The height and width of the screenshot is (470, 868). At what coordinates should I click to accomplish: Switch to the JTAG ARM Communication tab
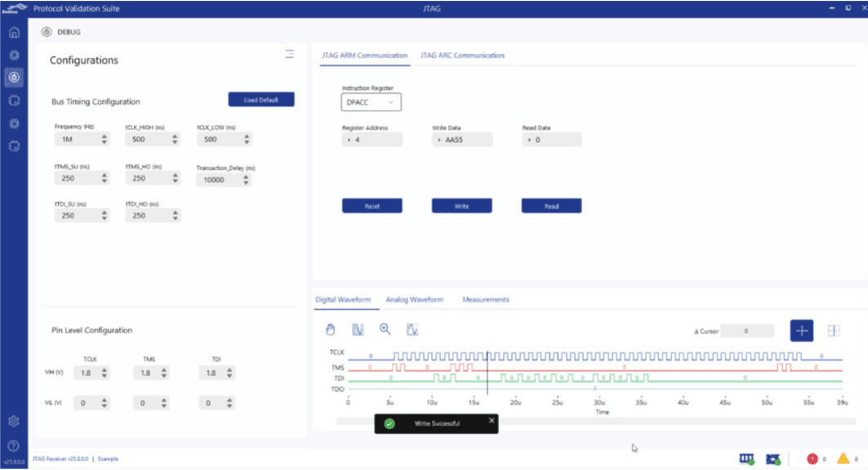pyautogui.click(x=365, y=56)
